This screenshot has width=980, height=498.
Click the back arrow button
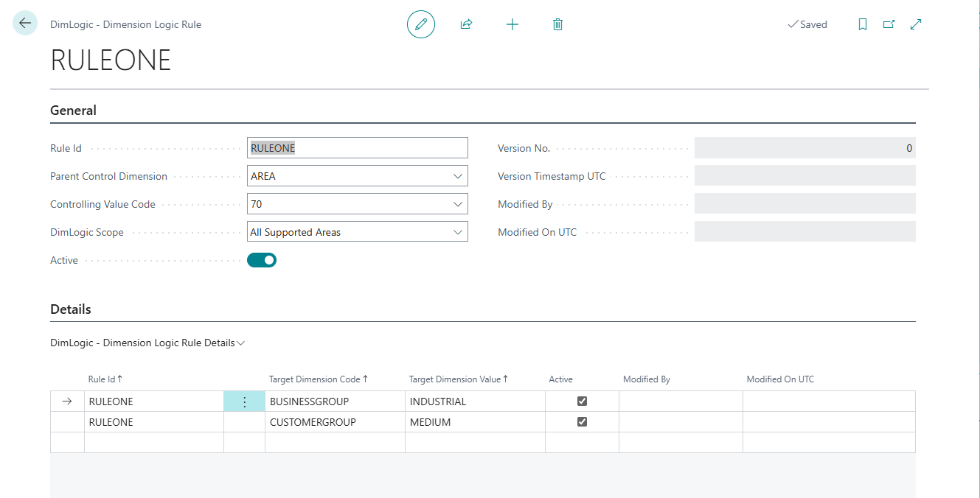[25, 24]
